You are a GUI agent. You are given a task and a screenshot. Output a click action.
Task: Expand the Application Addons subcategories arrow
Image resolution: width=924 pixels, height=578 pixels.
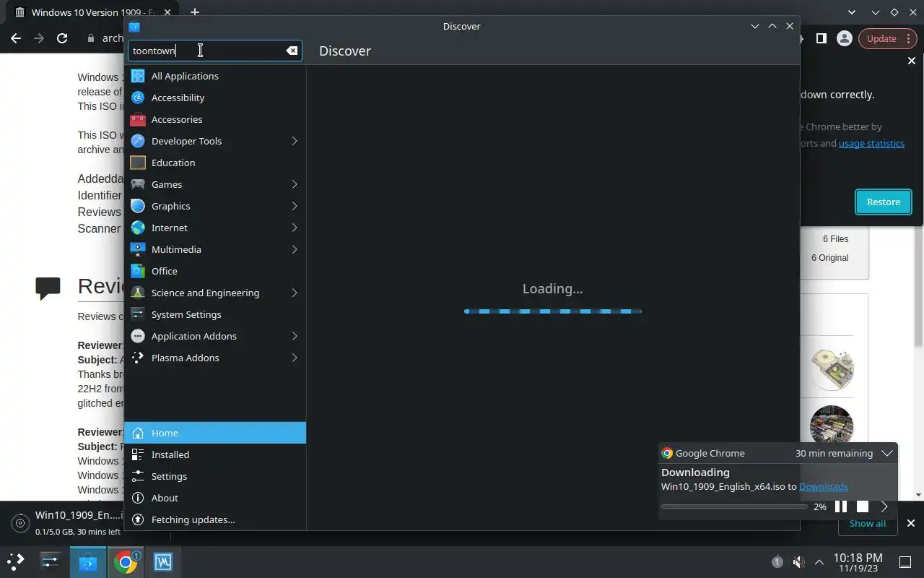pos(295,336)
